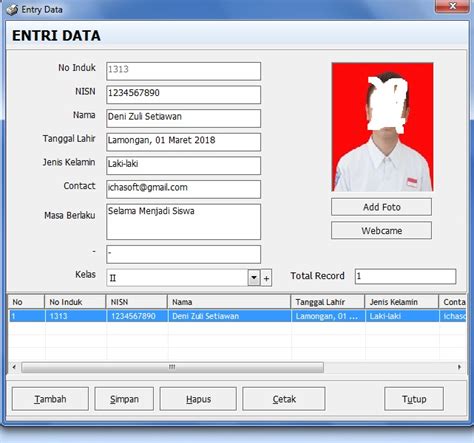The height and width of the screenshot is (443, 474).
Task: Click the Add Foto button
Action: coord(381,207)
